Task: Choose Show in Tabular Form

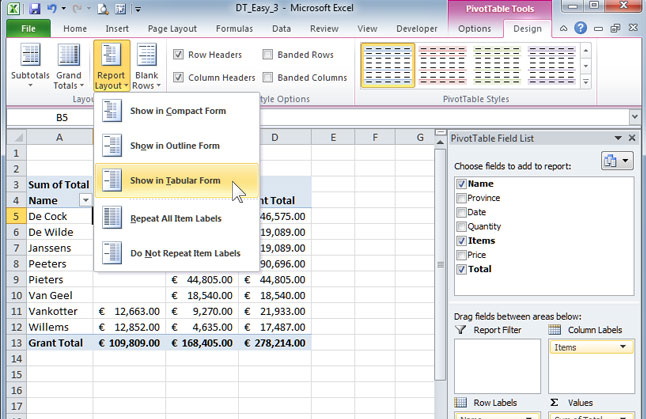Action: click(x=177, y=180)
